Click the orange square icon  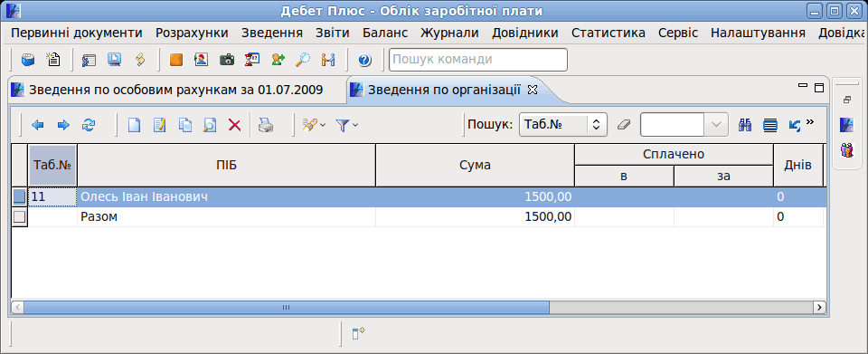coord(176,60)
